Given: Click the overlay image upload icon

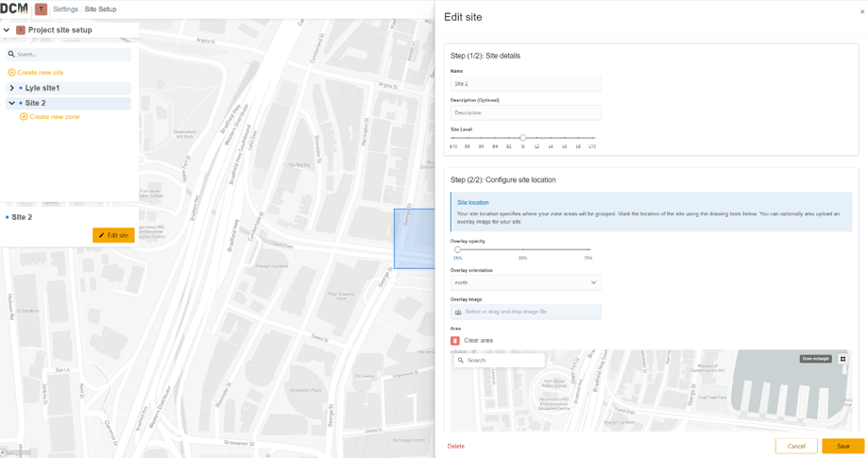Looking at the screenshot, I should 458,312.
